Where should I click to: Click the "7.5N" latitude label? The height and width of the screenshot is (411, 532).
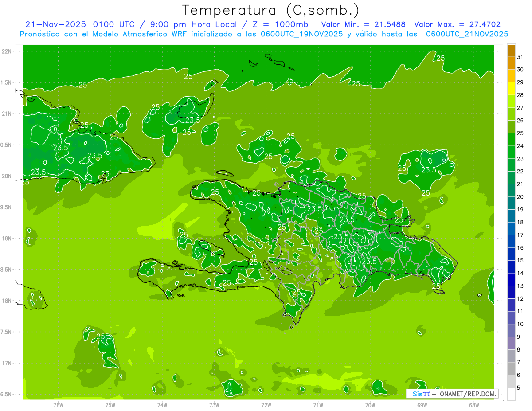(x=6, y=332)
